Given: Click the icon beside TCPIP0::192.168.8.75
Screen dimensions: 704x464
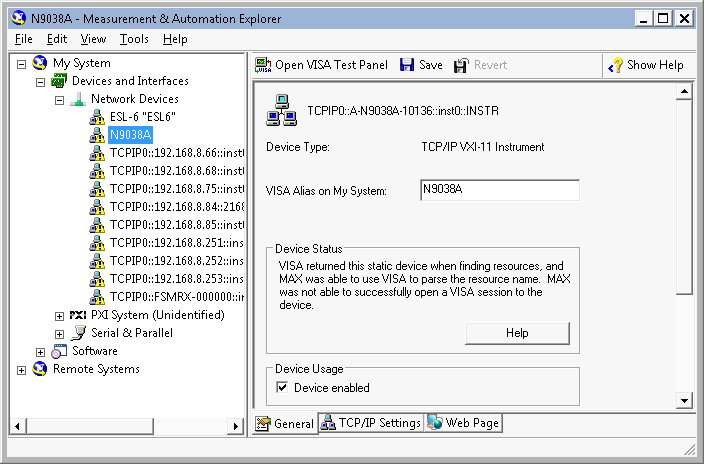Looking at the screenshot, I should 97,189.
